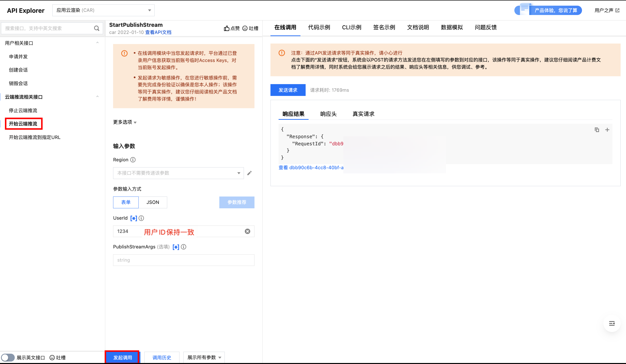
Task: Open 查看API文档 link
Action: tap(158, 32)
